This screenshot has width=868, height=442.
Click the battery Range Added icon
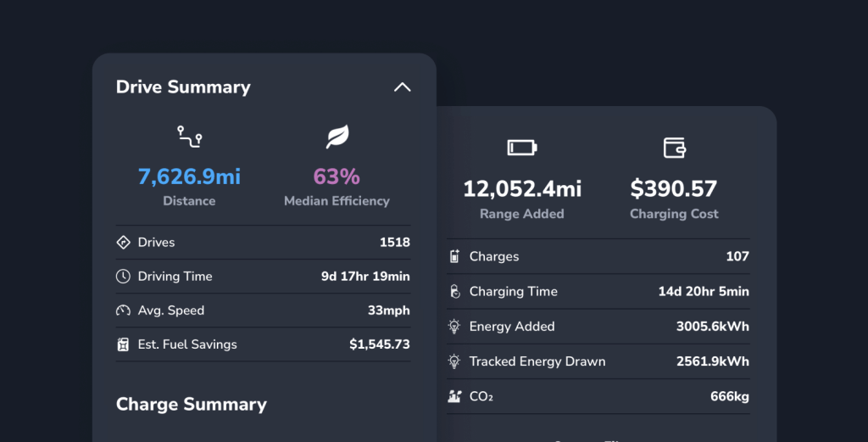coord(521,148)
